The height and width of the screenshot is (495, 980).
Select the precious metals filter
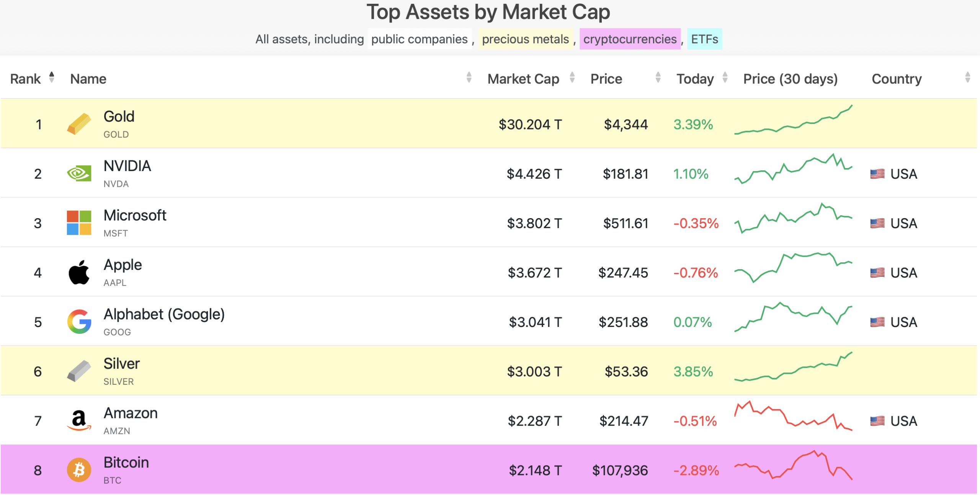[525, 39]
